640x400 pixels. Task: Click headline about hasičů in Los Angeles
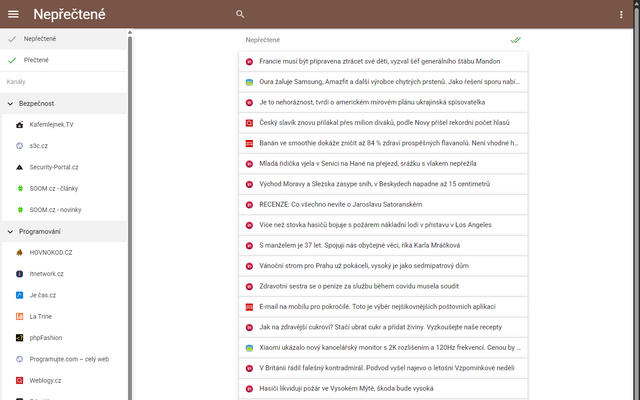pos(375,225)
